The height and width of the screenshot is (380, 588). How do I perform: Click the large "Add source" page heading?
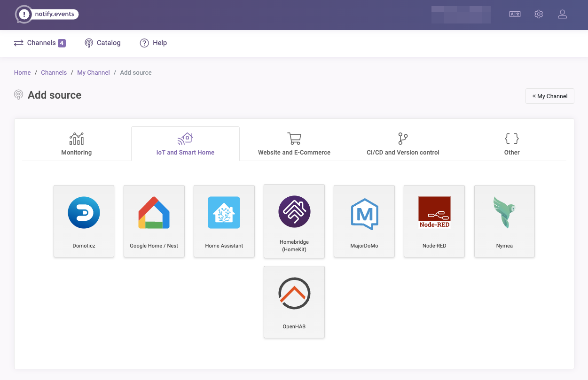point(55,95)
